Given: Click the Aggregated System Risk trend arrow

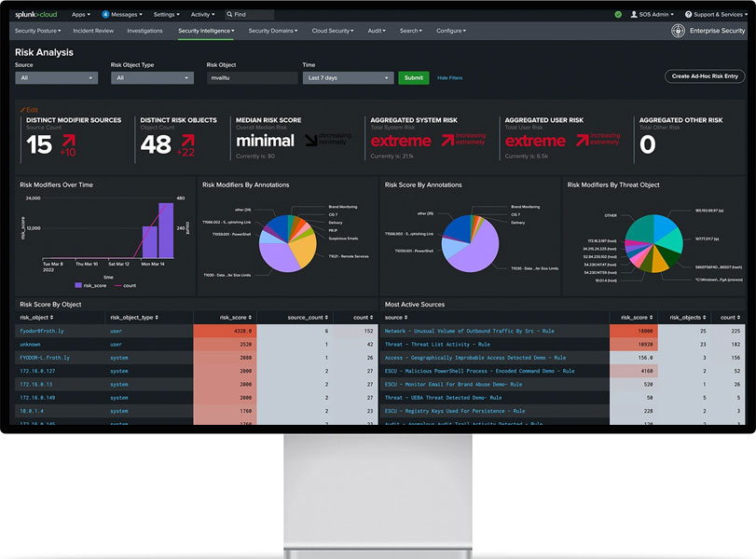Looking at the screenshot, I should pos(447,141).
